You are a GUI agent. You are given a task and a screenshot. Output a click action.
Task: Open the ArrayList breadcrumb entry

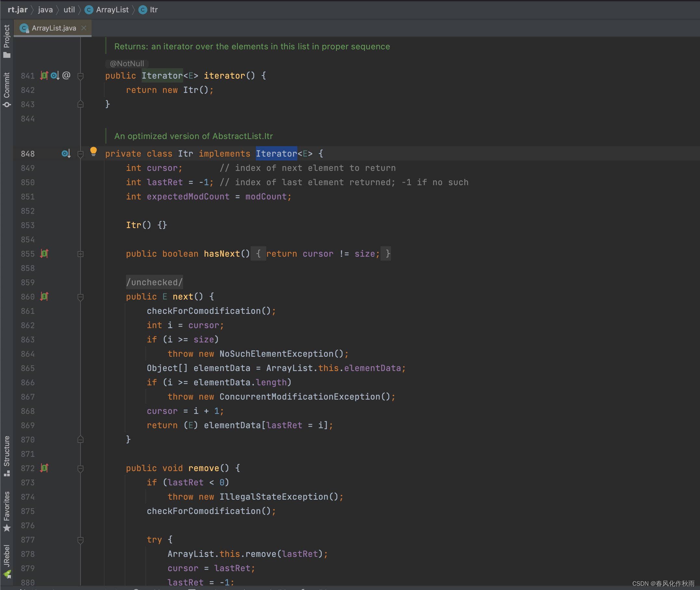(x=112, y=10)
